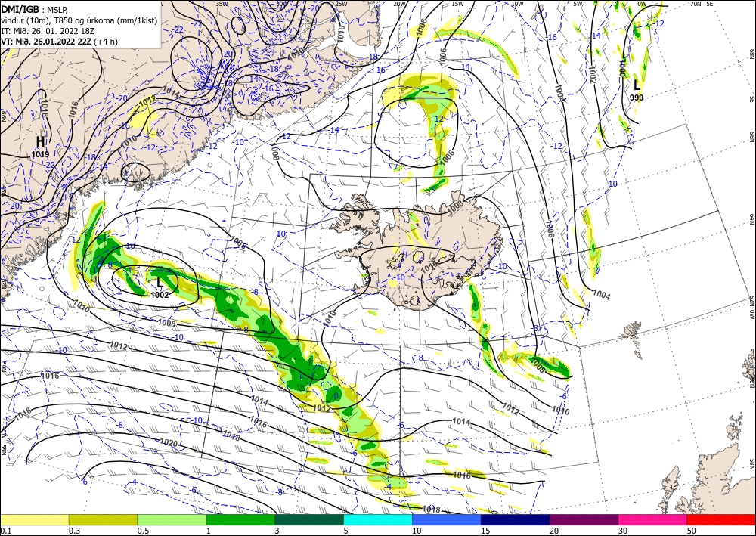This screenshot has height=536, width=756.
Task: Select the light green 0.5–1 legend band
Action: click(x=172, y=519)
